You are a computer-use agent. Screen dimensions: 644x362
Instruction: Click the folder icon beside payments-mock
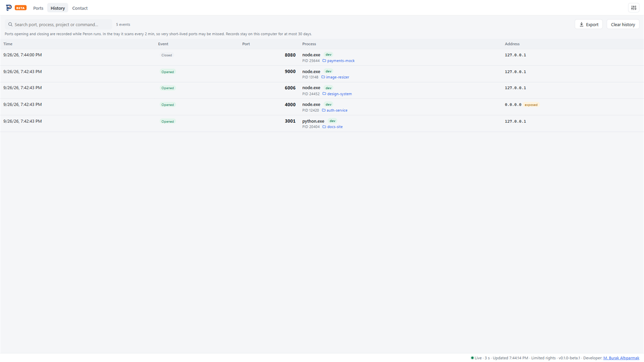(324, 61)
